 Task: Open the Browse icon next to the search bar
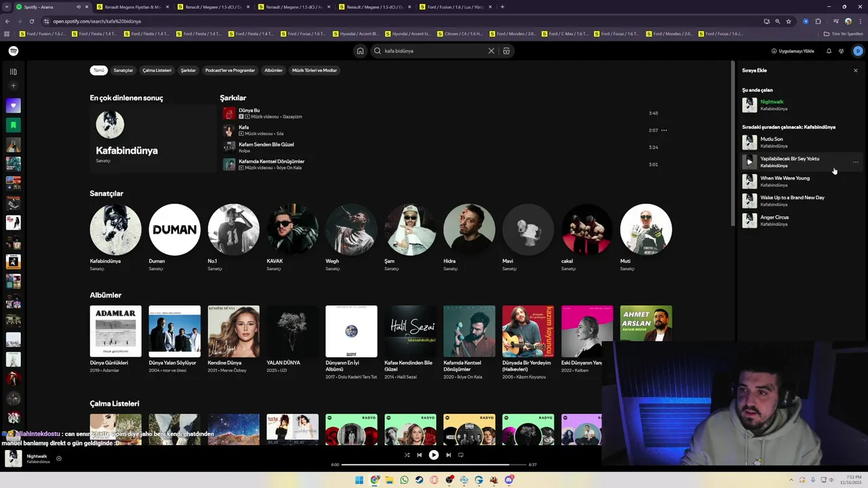click(506, 51)
